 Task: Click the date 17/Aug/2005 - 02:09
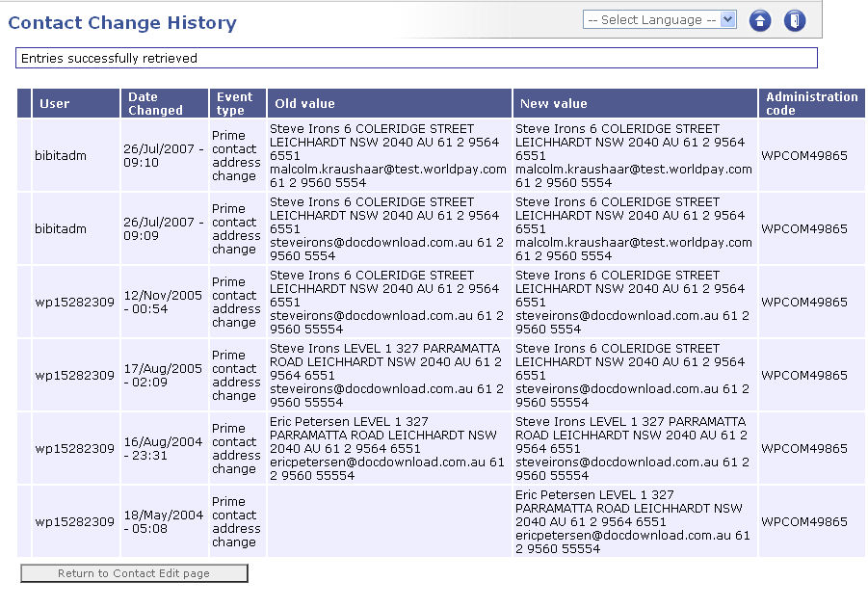pyautogui.click(x=164, y=375)
